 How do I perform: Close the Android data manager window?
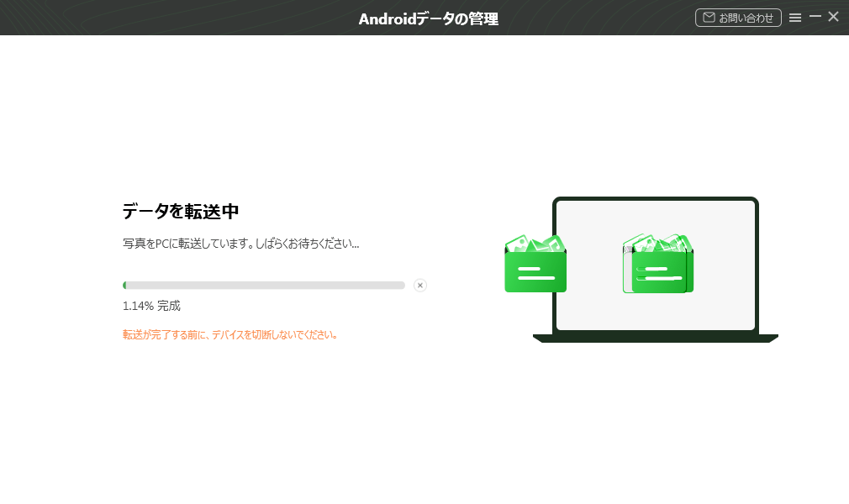[834, 17]
